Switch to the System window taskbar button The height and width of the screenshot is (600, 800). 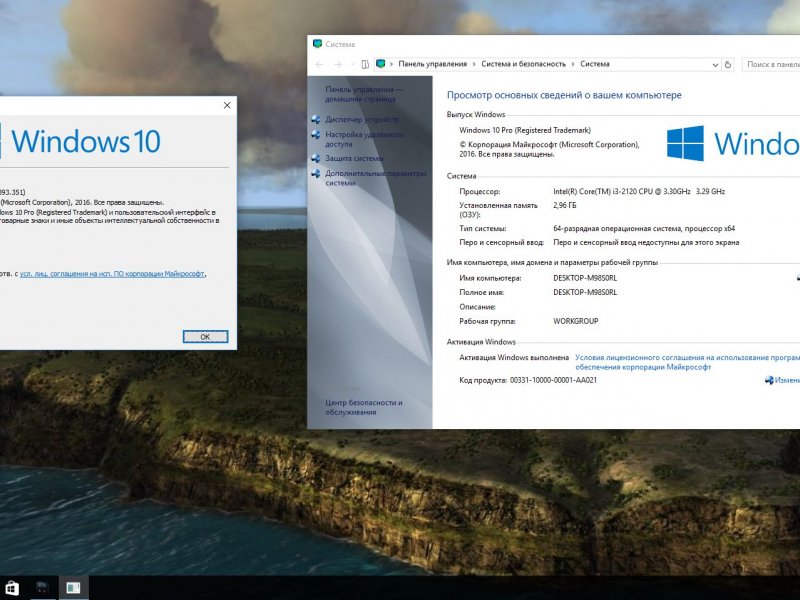pos(73,588)
